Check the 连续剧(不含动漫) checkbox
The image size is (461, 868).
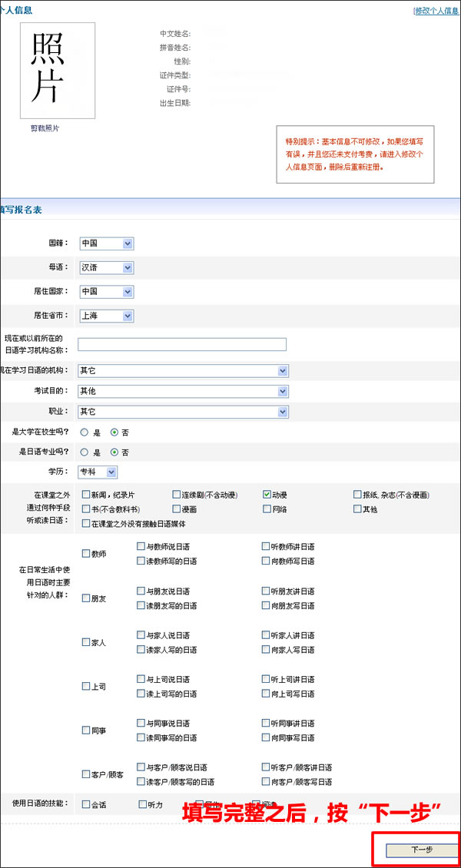pos(177,495)
